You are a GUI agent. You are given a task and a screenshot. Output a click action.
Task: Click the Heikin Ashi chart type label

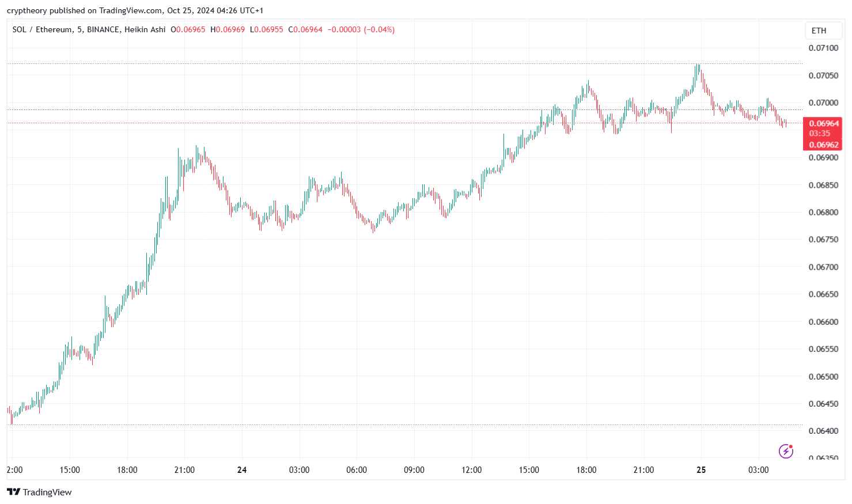[145, 29]
